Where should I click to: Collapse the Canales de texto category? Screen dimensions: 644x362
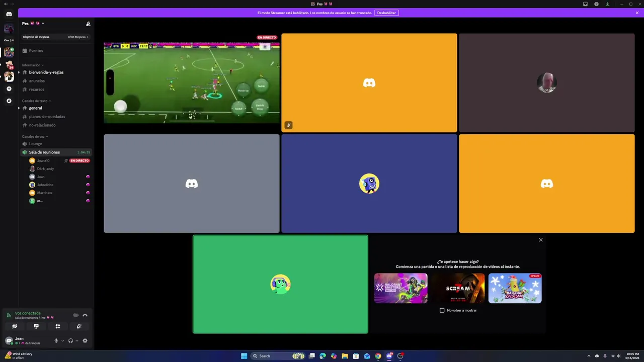click(x=36, y=101)
